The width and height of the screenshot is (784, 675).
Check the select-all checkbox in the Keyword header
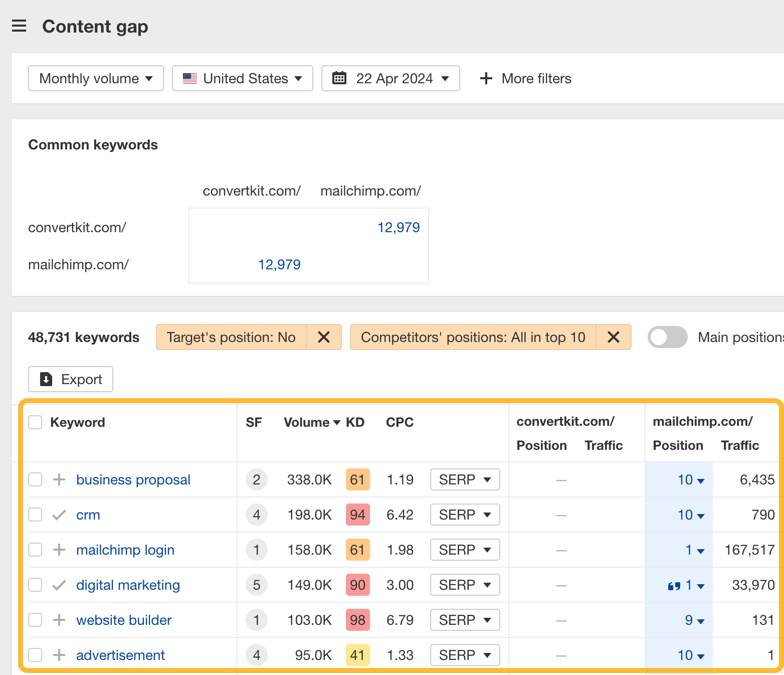pos(35,422)
